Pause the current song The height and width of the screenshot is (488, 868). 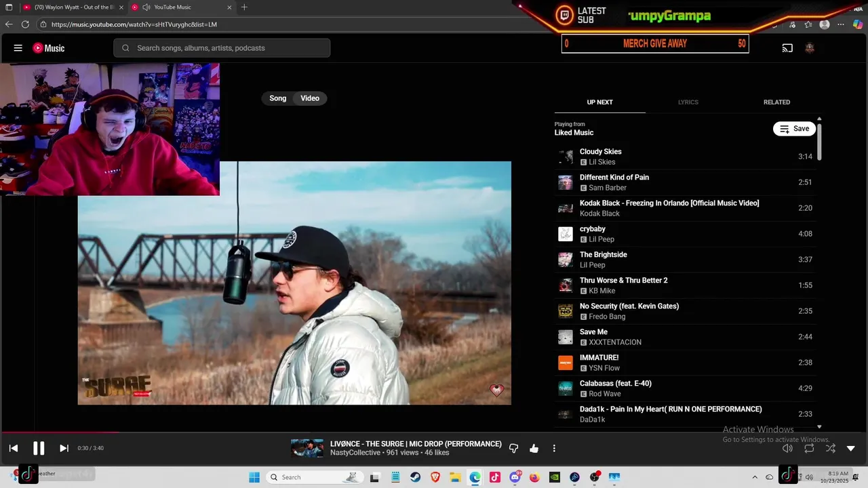coord(39,448)
